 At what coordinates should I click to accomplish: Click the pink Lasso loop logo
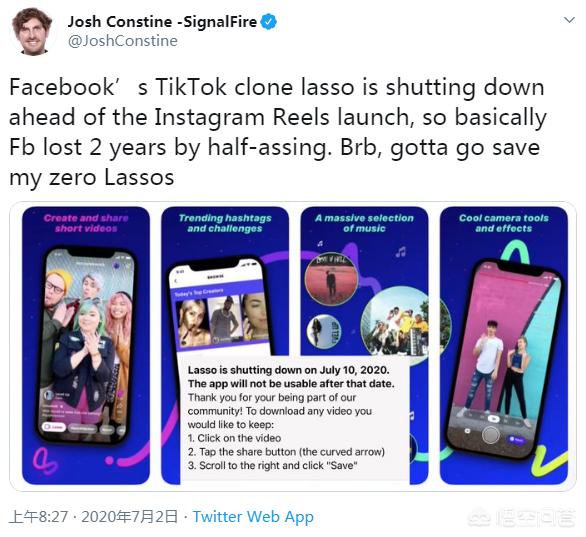[44, 461]
